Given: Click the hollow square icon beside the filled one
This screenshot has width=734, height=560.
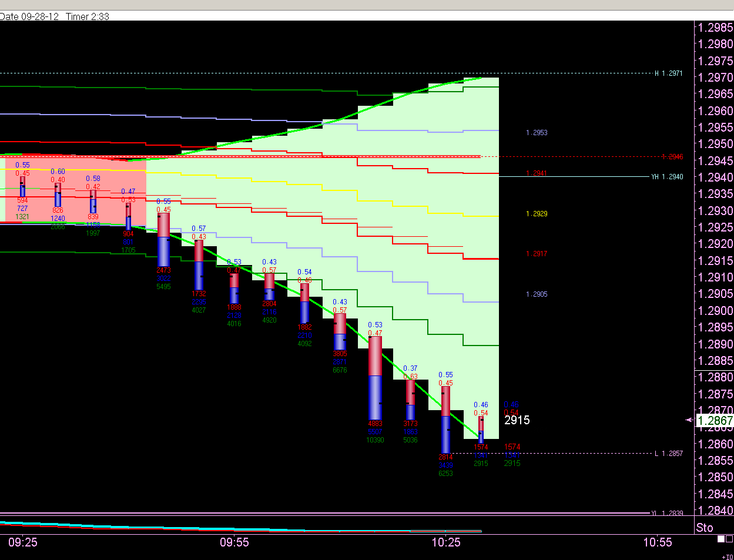Looking at the screenshot, I should 729,539.
